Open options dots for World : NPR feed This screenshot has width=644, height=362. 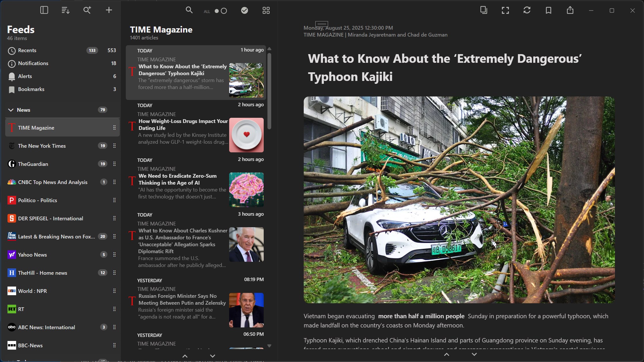(114, 291)
